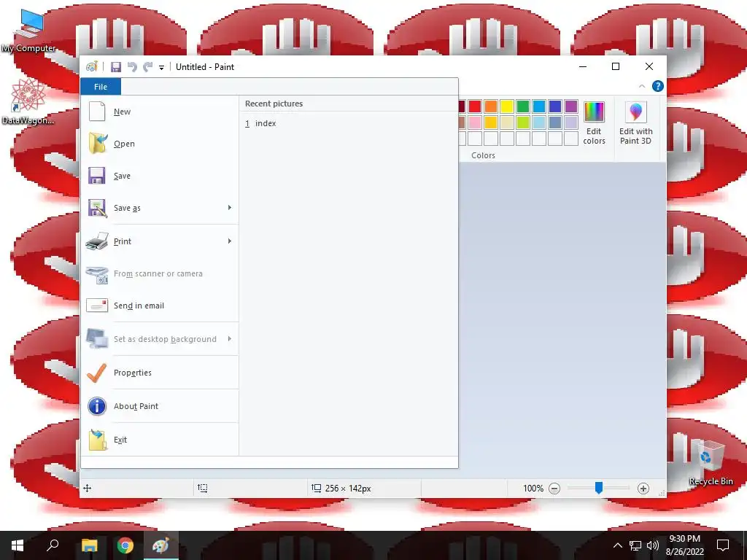The image size is (747, 560).
Task: Open Properties from the File menu
Action: [x=160, y=373]
